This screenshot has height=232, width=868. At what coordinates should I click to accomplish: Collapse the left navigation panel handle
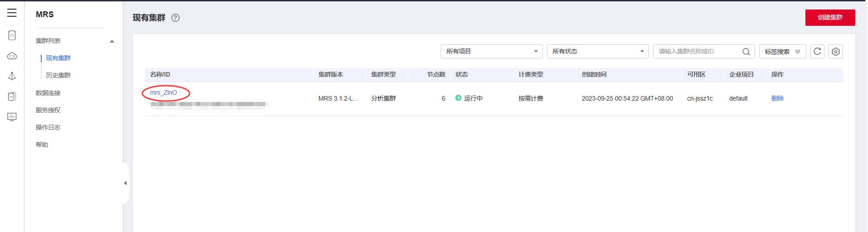coord(125,183)
